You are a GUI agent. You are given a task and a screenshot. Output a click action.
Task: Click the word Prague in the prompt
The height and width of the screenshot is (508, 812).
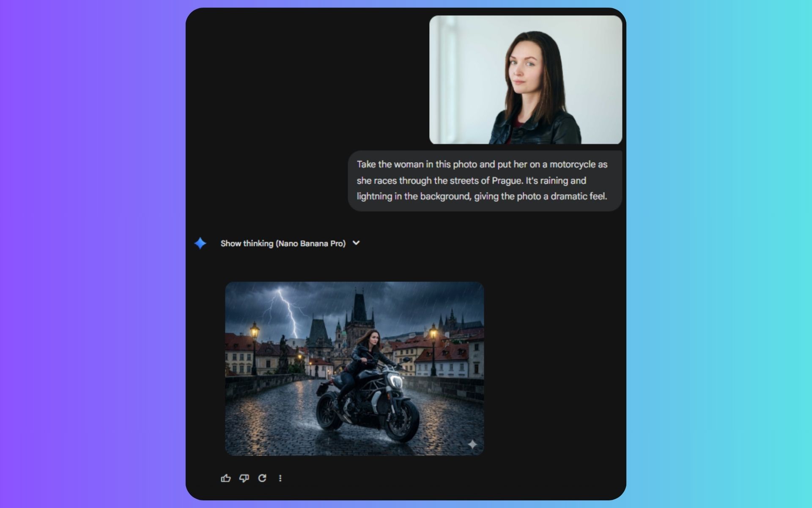[507, 180]
